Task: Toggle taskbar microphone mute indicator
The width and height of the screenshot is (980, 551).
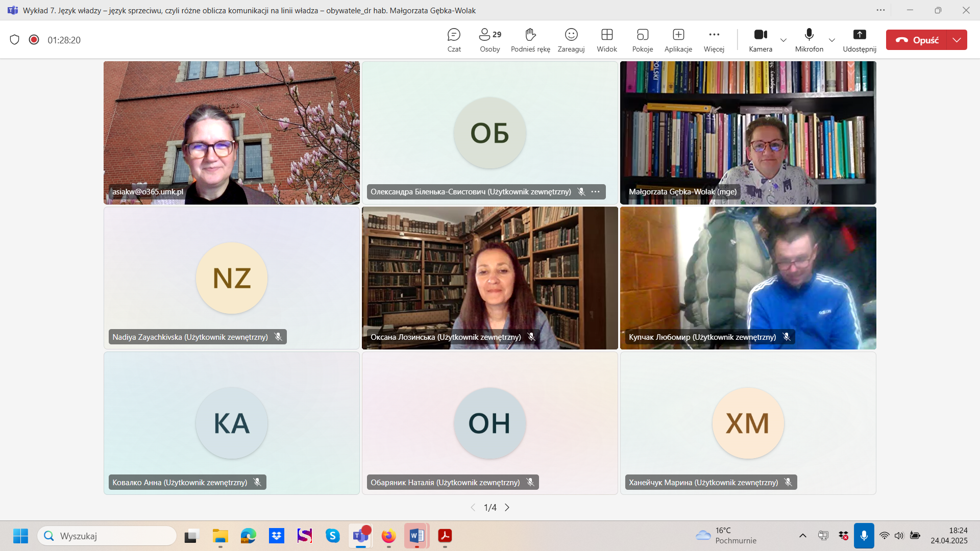Action: pyautogui.click(x=864, y=536)
